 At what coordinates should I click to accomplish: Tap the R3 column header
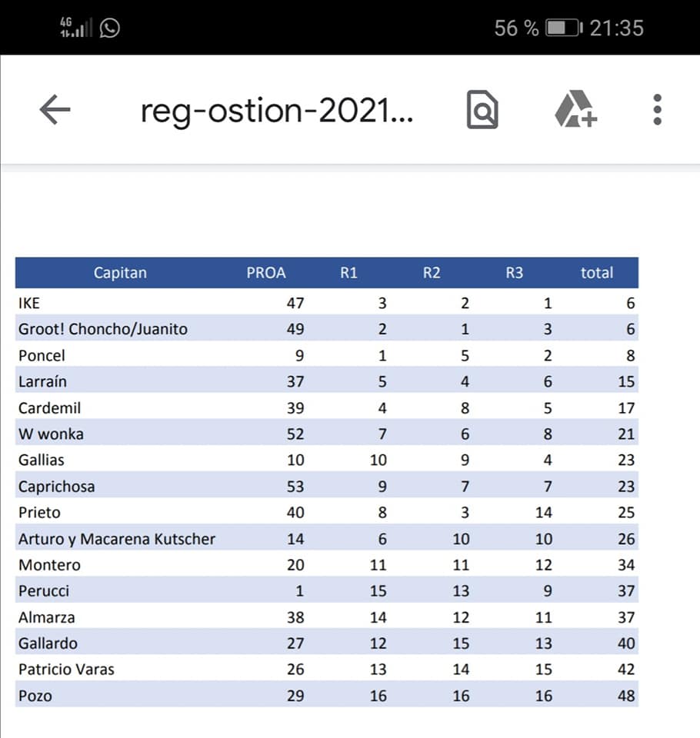[x=515, y=273]
